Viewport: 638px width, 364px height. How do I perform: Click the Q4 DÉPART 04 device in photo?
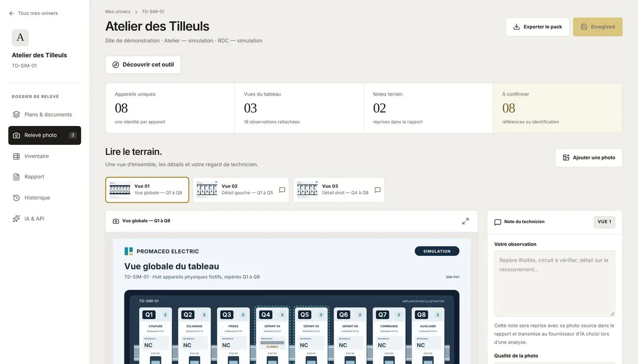[272, 336]
